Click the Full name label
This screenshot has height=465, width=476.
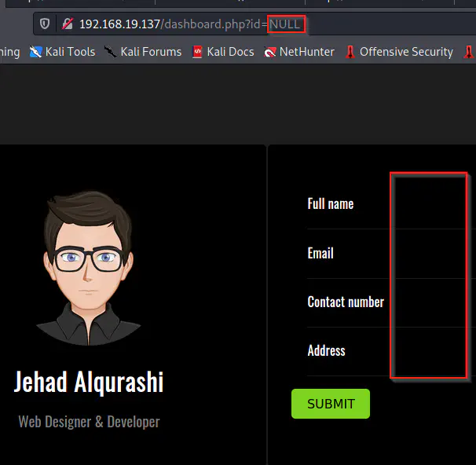tap(330, 204)
